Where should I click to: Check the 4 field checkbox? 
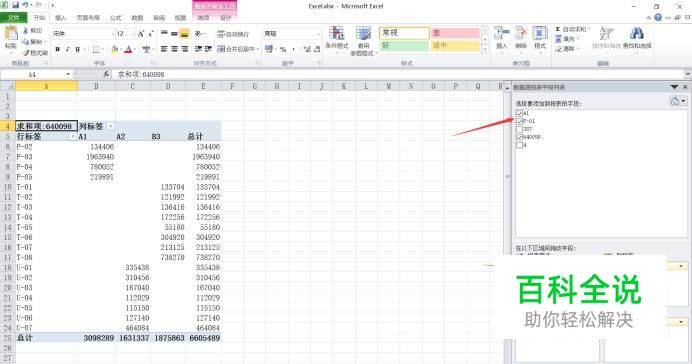click(519, 145)
